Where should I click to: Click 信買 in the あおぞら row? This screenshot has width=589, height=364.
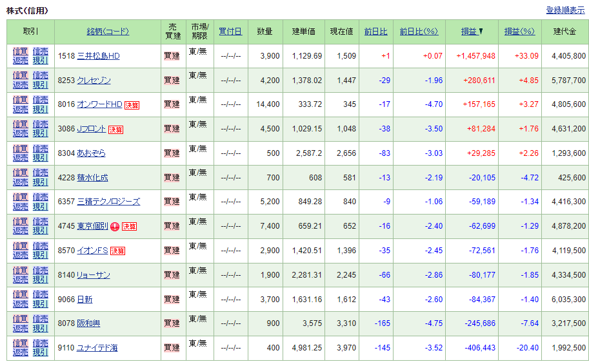(20, 149)
